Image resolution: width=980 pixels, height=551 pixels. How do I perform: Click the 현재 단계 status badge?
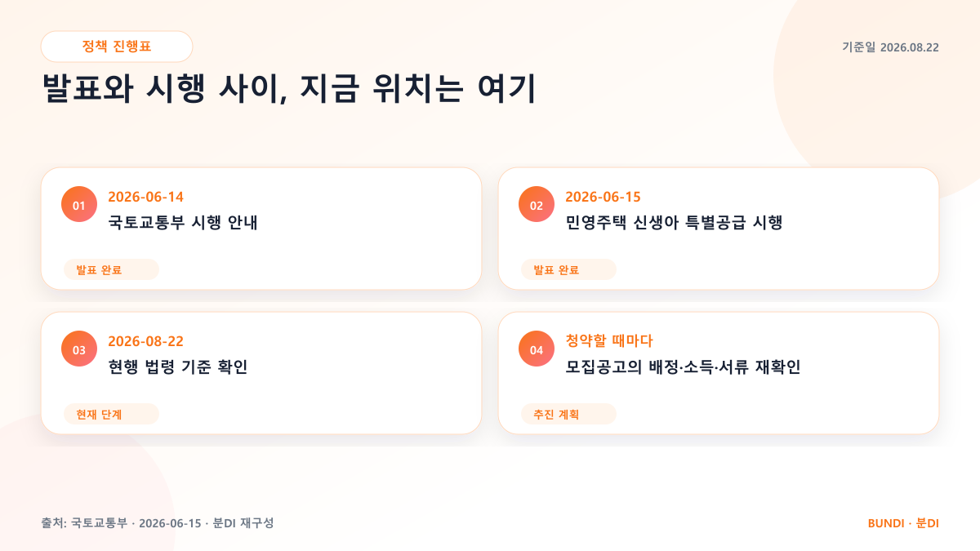111,415
